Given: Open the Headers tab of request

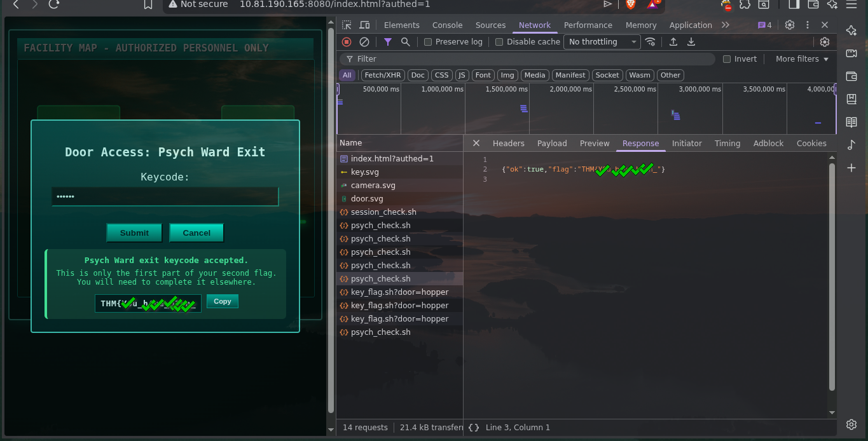Looking at the screenshot, I should coord(508,144).
